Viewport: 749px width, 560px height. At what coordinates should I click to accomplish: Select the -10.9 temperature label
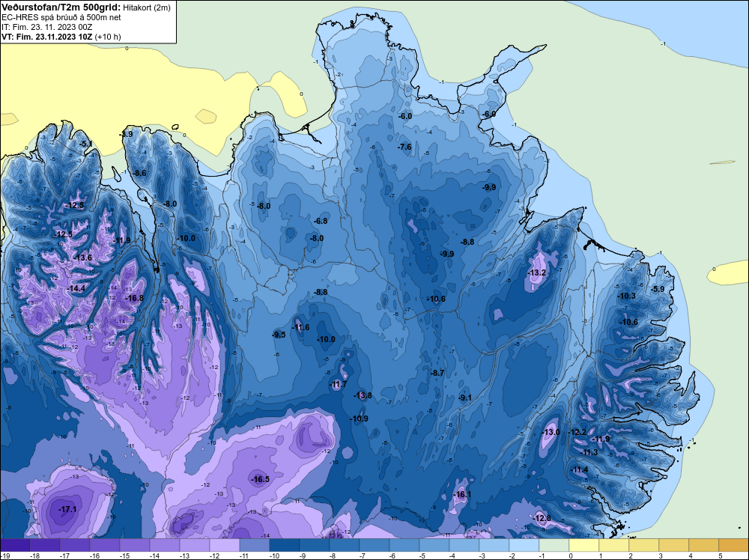(359, 419)
